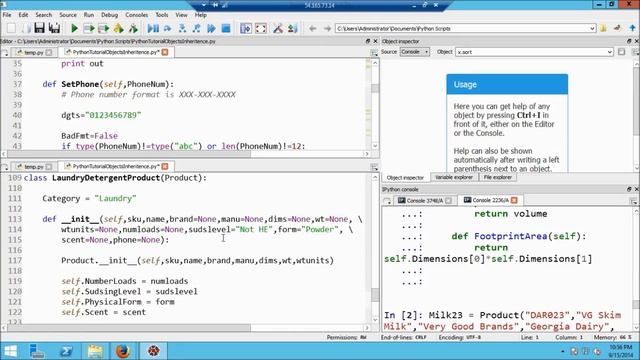Image resolution: width=640 pixels, height=360 pixels.
Task: Click the lower editor vertical scrollbar thumb
Action: pos(375,294)
